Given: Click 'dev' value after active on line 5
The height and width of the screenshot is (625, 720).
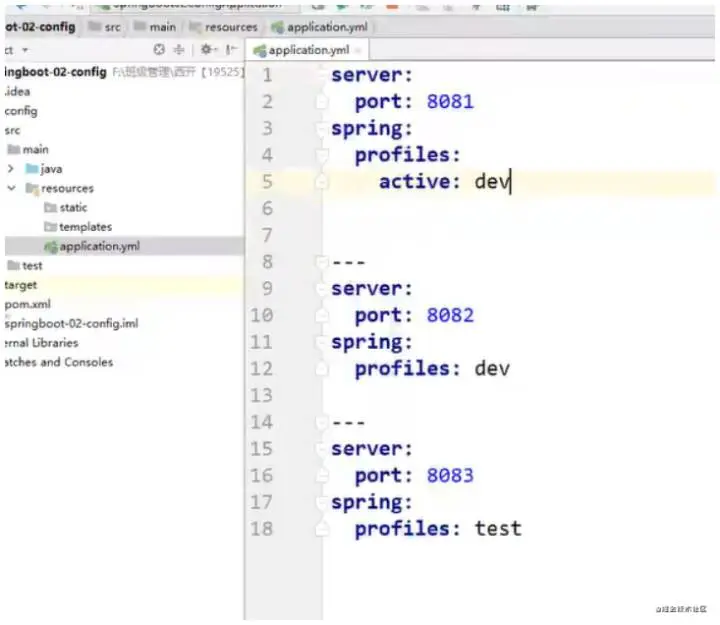Looking at the screenshot, I should tap(492, 182).
